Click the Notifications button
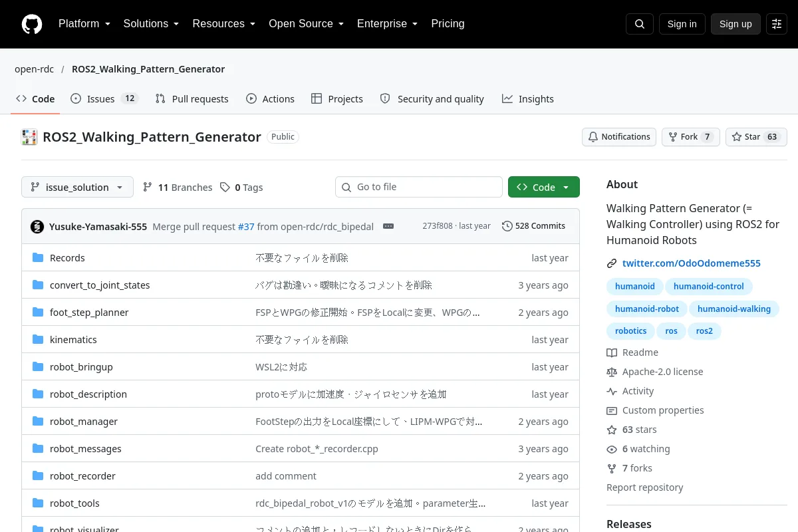Image resolution: width=798 pixels, height=532 pixels. (x=619, y=137)
